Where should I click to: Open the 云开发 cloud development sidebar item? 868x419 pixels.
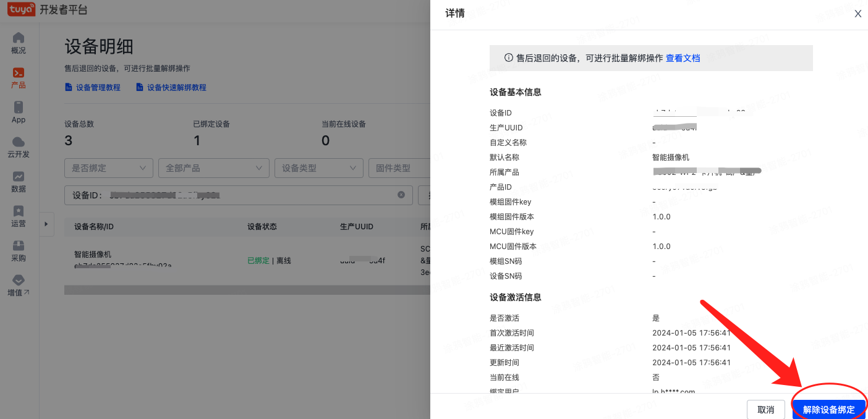pyautogui.click(x=19, y=147)
